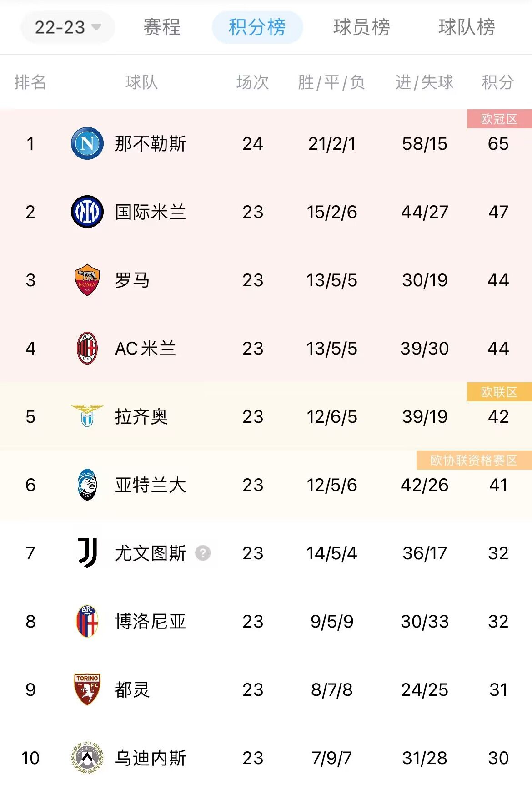Select the Lazio eagle club badge
Screen dimensions: 532x785
point(86,416)
